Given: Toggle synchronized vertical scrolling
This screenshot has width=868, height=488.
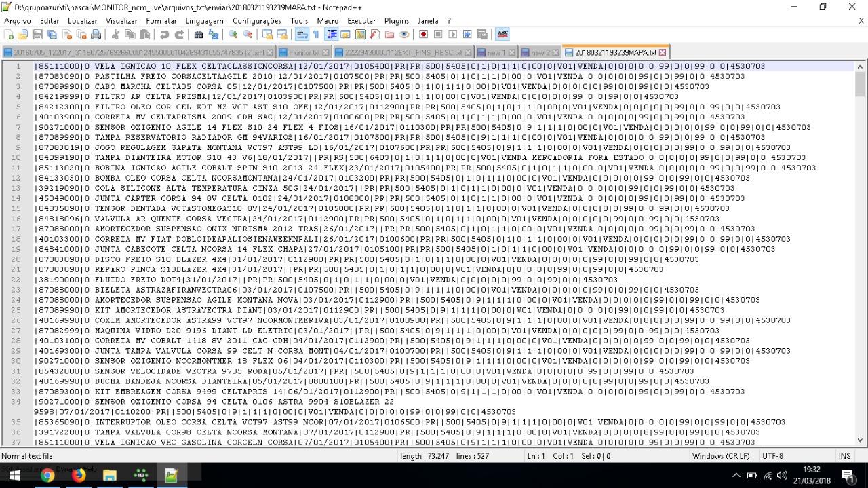Looking at the screenshot, I should (x=267, y=35).
